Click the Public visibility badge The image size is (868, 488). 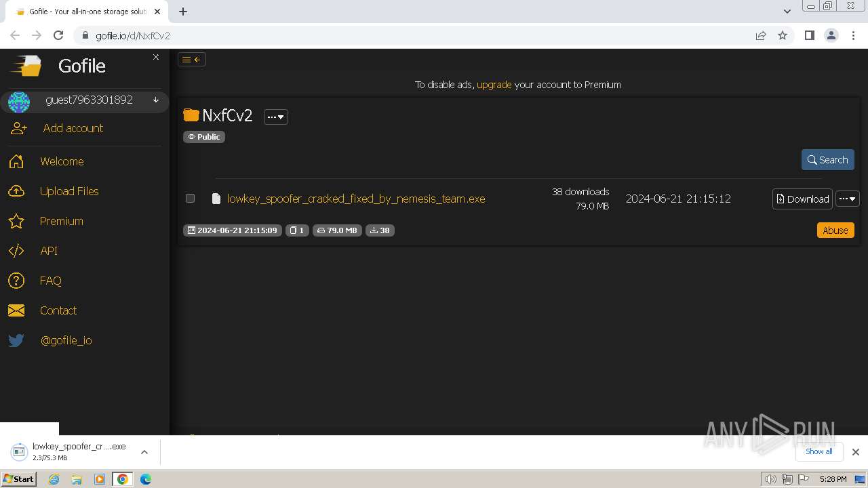(x=204, y=137)
